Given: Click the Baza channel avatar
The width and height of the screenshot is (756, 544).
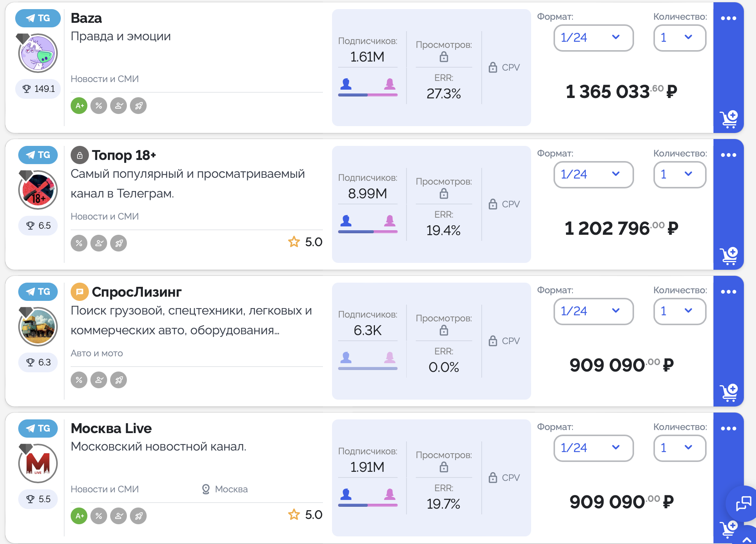Looking at the screenshot, I should pyautogui.click(x=38, y=53).
